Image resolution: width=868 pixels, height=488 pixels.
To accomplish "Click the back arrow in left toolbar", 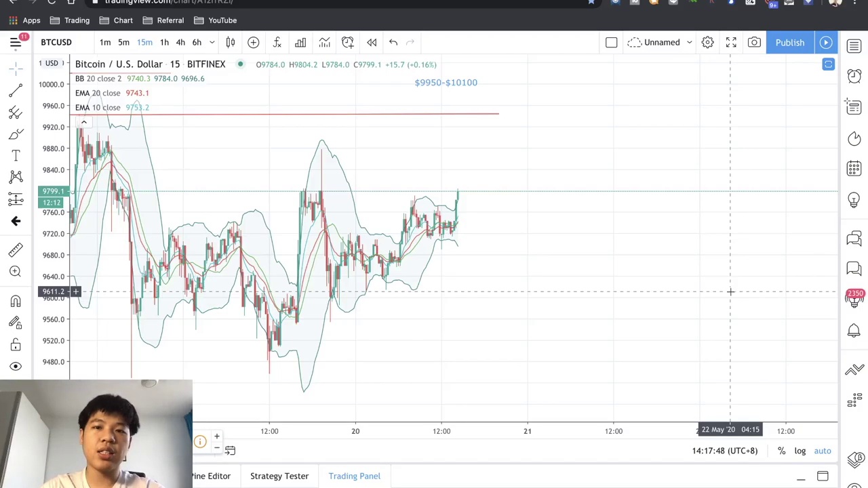I will [16, 221].
